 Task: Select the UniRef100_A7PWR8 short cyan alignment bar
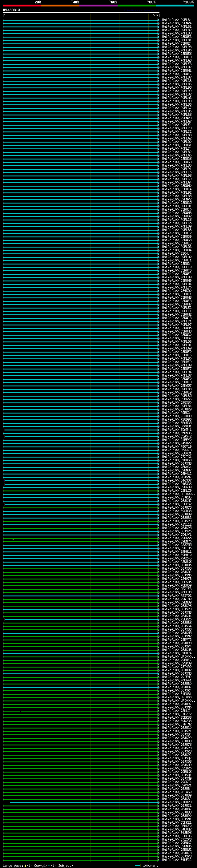[x=84, y=803]
